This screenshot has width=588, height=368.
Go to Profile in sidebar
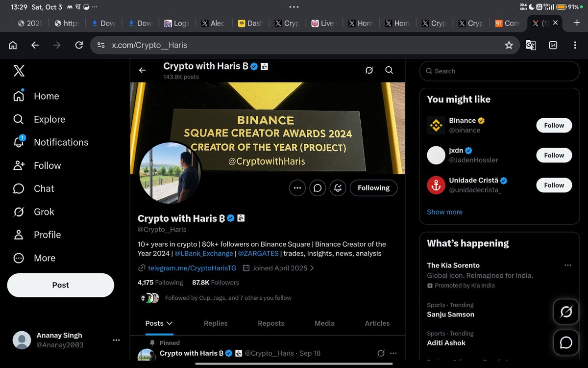coord(37,235)
